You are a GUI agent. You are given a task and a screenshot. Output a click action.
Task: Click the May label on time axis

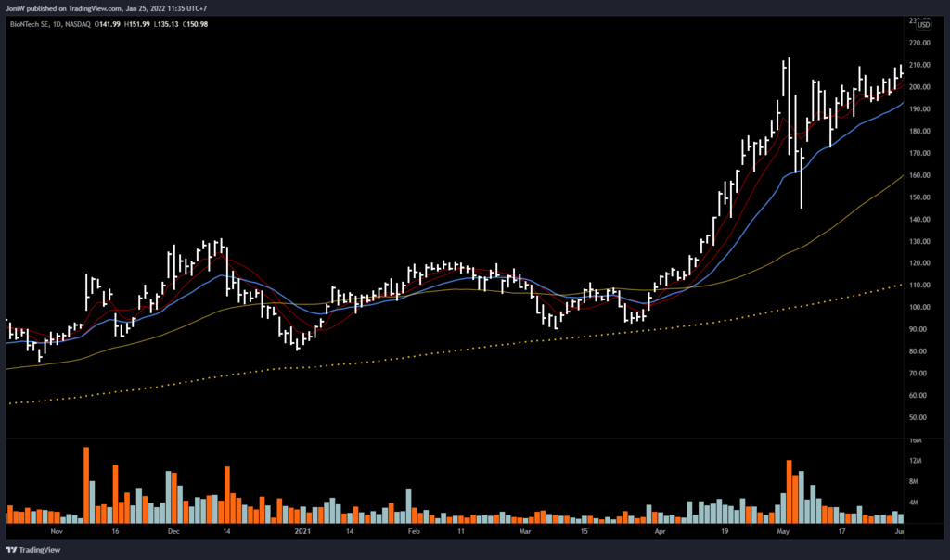783,532
